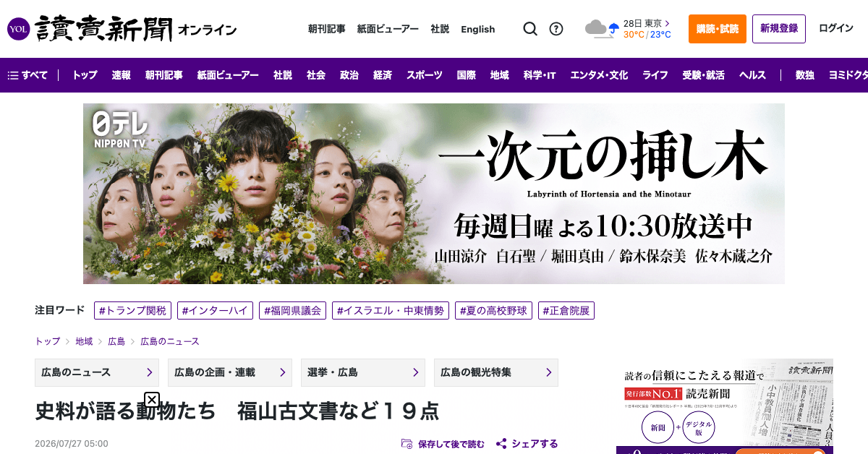Open the すべて hamburger menu

click(x=27, y=75)
